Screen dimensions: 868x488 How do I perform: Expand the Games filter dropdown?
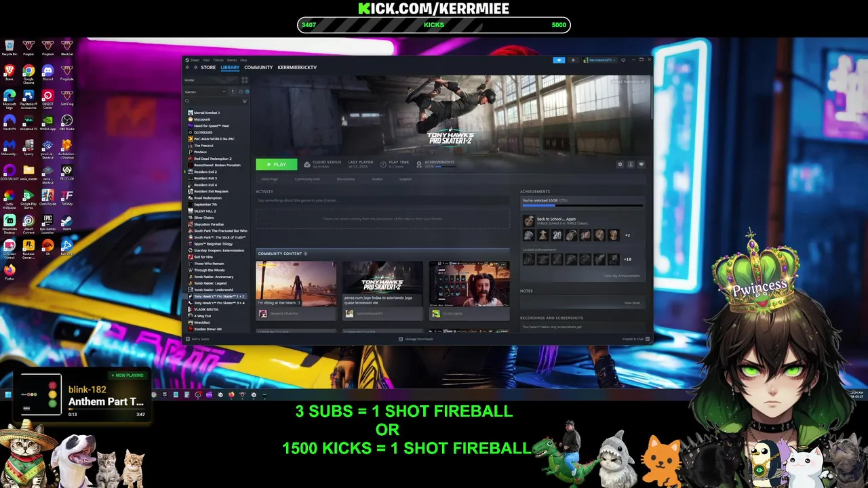[x=205, y=91]
